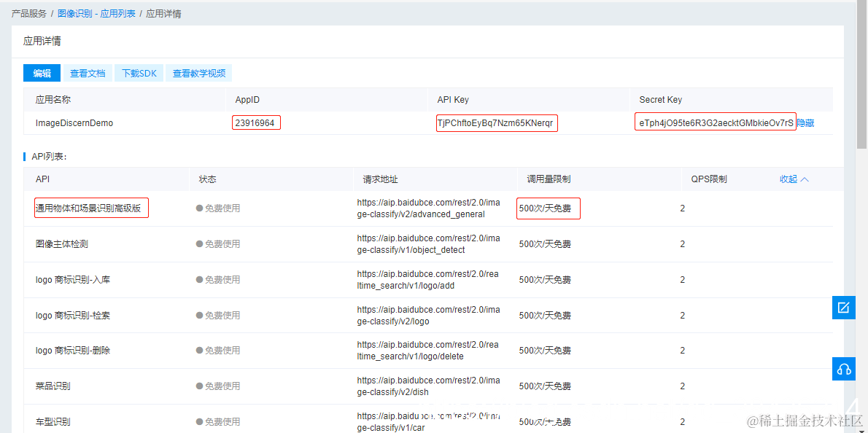Screen dimensions: 868x433
Task: Click the 状态 column header
Action: pyautogui.click(x=208, y=179)
